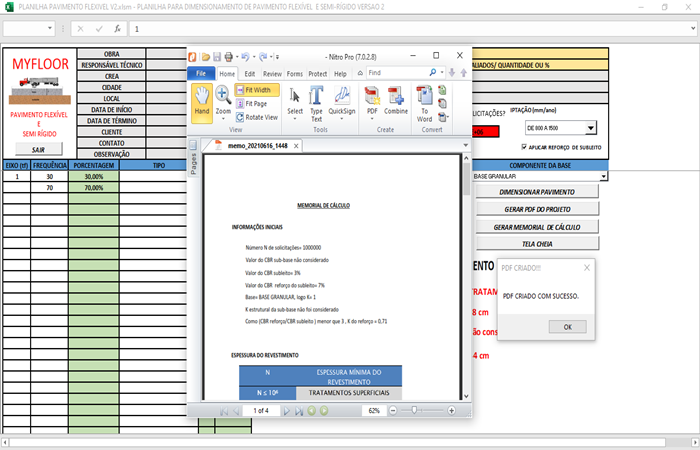
Task: Enable Fit Width view mode
Action: coord(255,90)
